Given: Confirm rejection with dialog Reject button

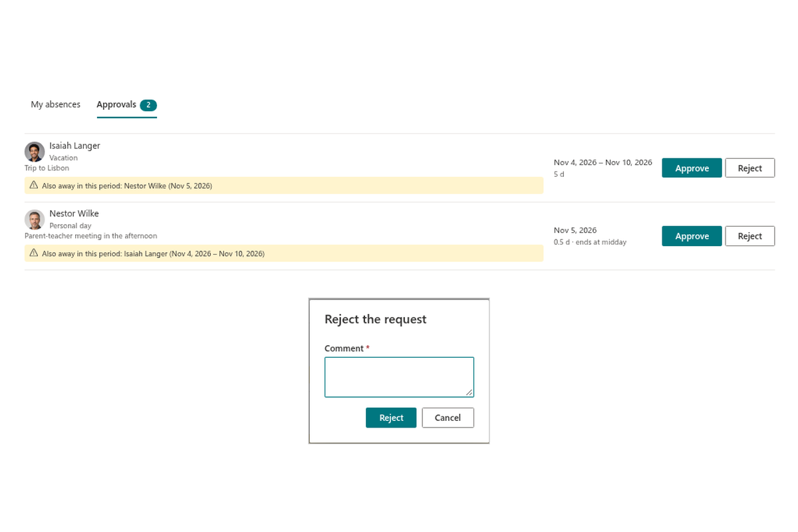Looking at the screenshot, I should click(391, 418).
